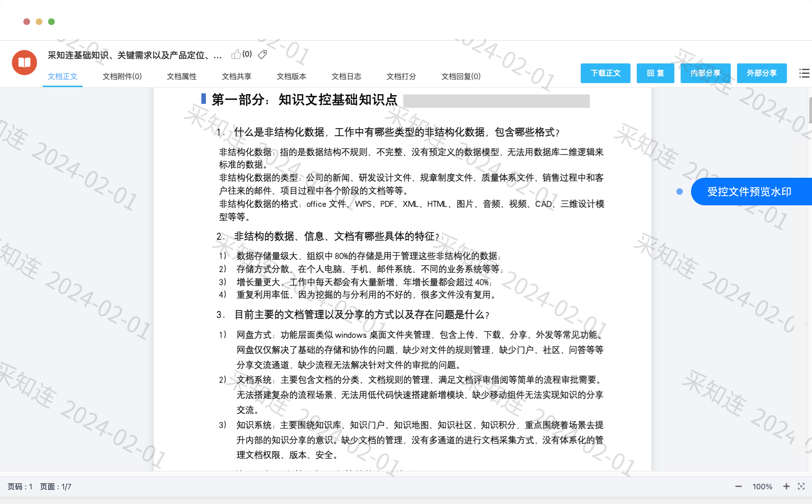This screenshot has width=812, height=504.
Task: Click the zoom out minus icon
Action: 738,486
